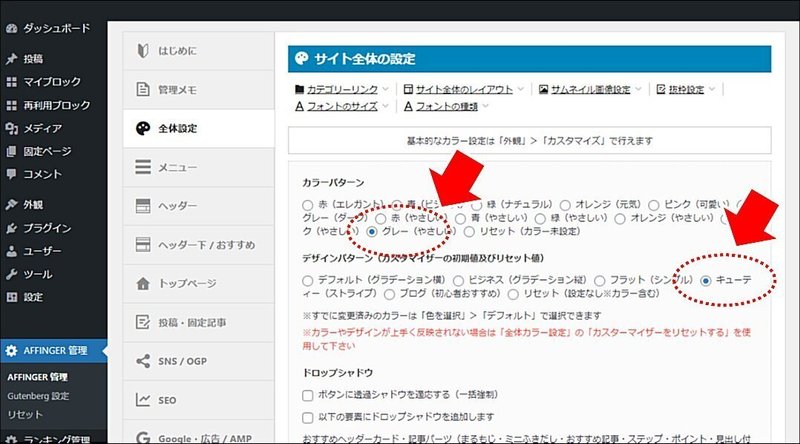800x444 pixels.
Task: Select ピンク（可愛い）color pattern radio
Action: click(654, 205)
